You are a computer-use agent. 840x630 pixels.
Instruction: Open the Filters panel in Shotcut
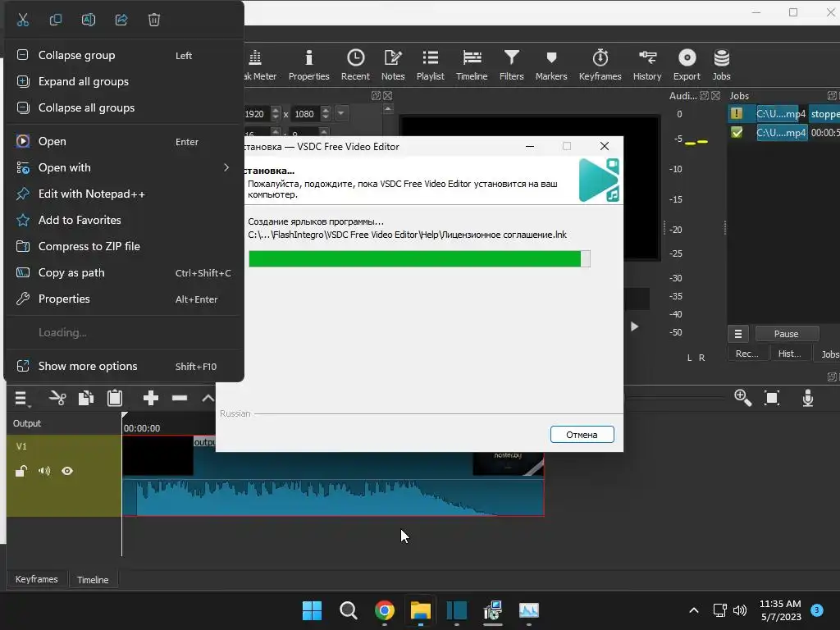511,66
